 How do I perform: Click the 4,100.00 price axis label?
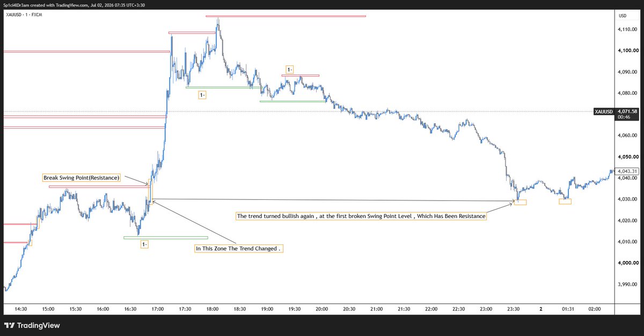[x=627, y=50]
